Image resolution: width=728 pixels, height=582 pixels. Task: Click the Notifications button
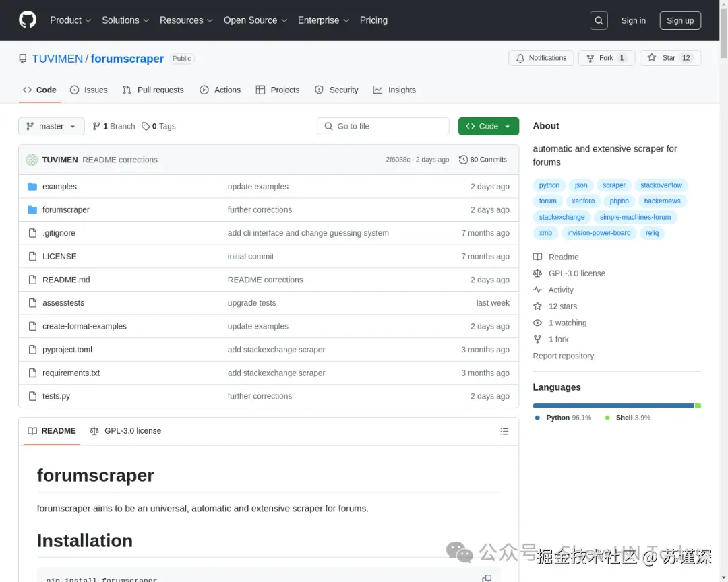coord(541,58)
